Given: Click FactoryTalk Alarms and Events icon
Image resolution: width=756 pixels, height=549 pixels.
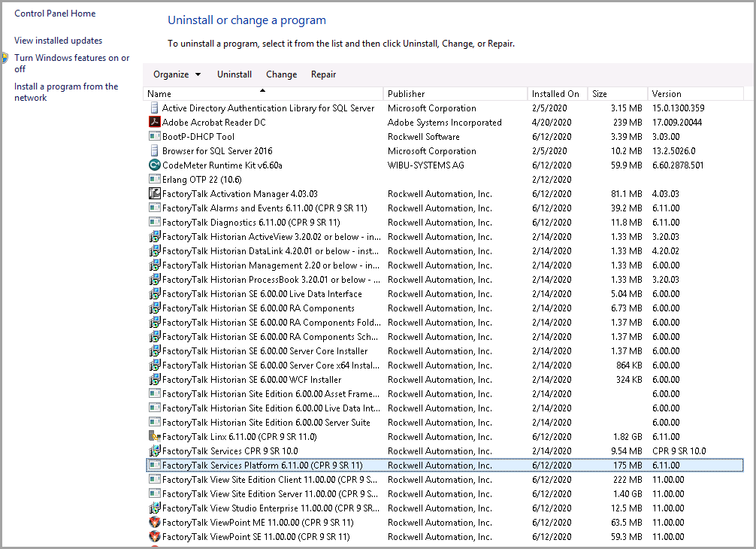Looking at the screenshot, I should click(x=154, y=208).
